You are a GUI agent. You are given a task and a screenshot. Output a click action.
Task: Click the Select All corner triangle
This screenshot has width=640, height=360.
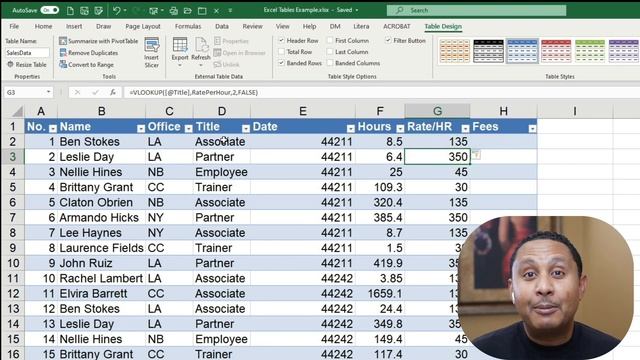click(x=17, y=111)
